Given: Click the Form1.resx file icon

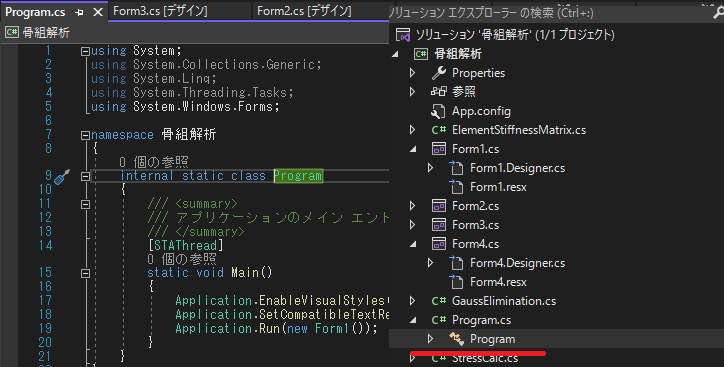Looking at the screenshot, I should click(456, 187).
